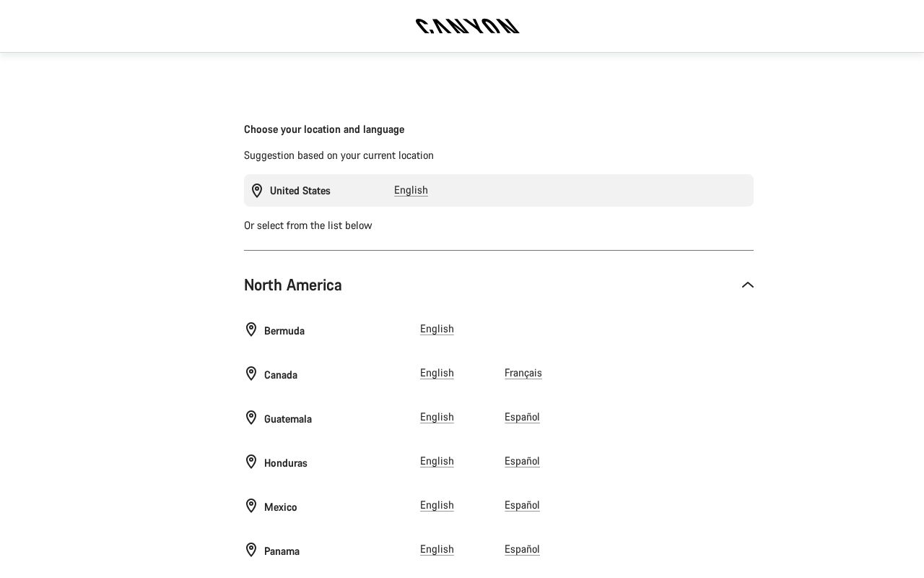This screenshot has width=924, height=578.
Task: Click the Canyon logo
Action: pos(467,25)
